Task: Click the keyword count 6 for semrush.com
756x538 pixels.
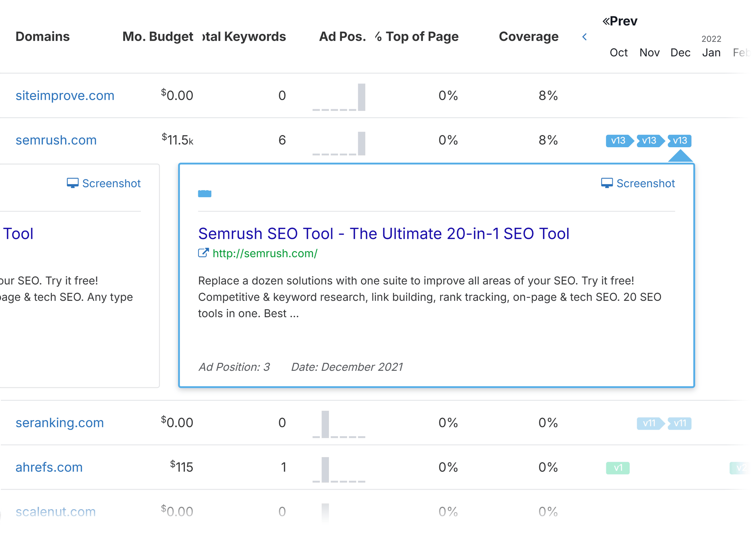Action: click(x=282, y=140)
